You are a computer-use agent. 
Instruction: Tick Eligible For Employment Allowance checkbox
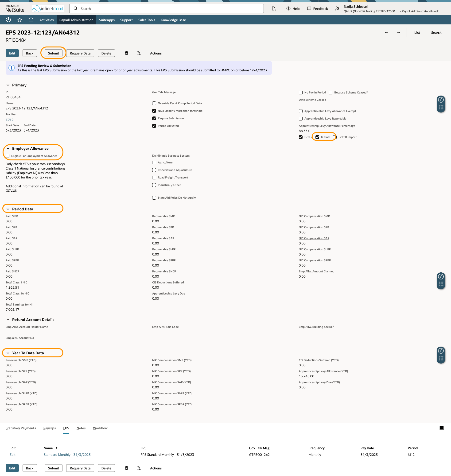click(x=8, y=156)
